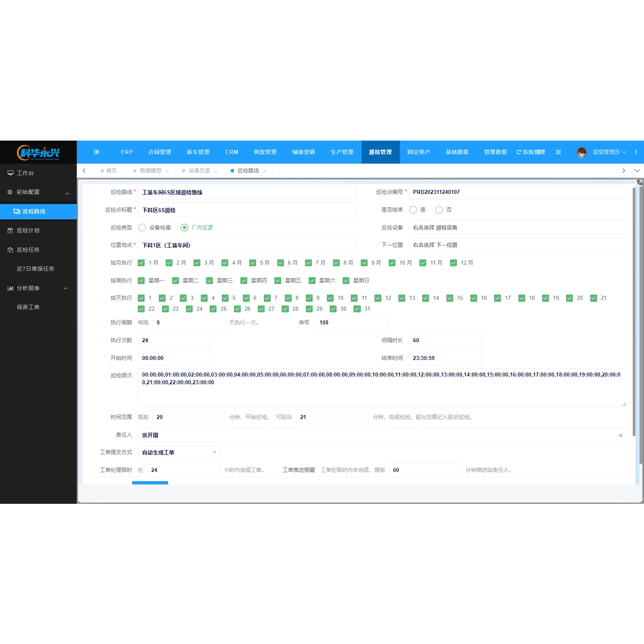Open the 生产管理 top menu
644x644 pixels.
click(342, 152)
